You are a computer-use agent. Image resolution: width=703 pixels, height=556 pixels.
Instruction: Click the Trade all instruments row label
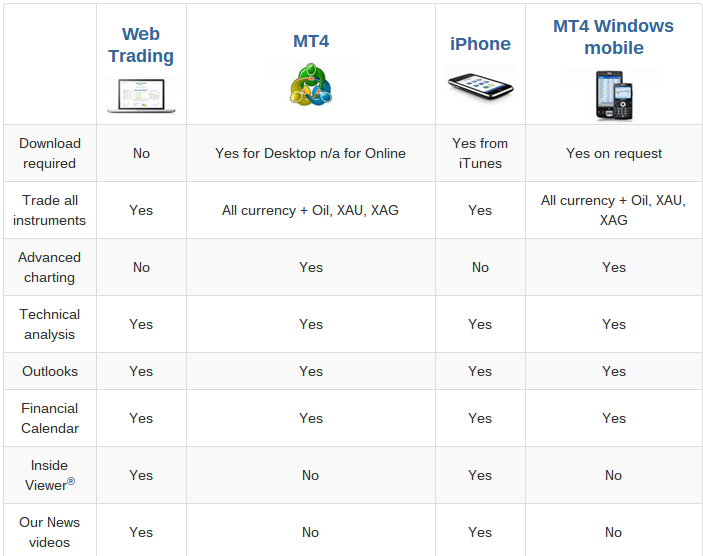coord(50,210)
